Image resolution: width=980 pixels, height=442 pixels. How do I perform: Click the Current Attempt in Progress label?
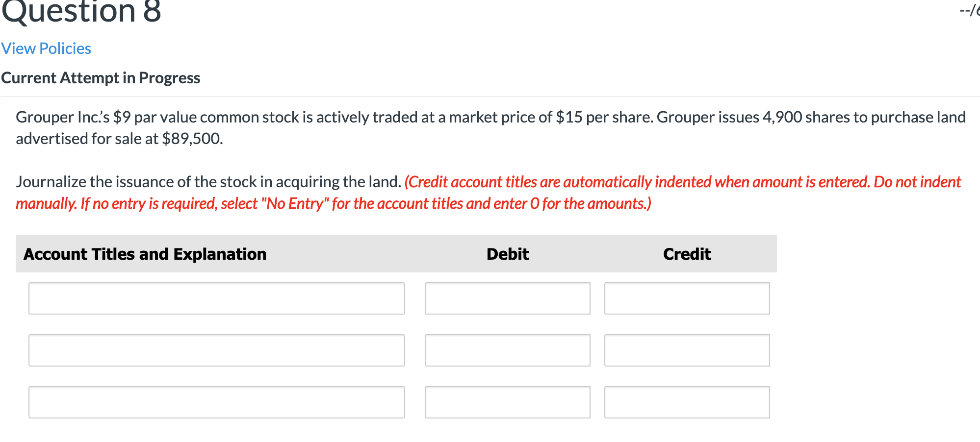(100, 77)
